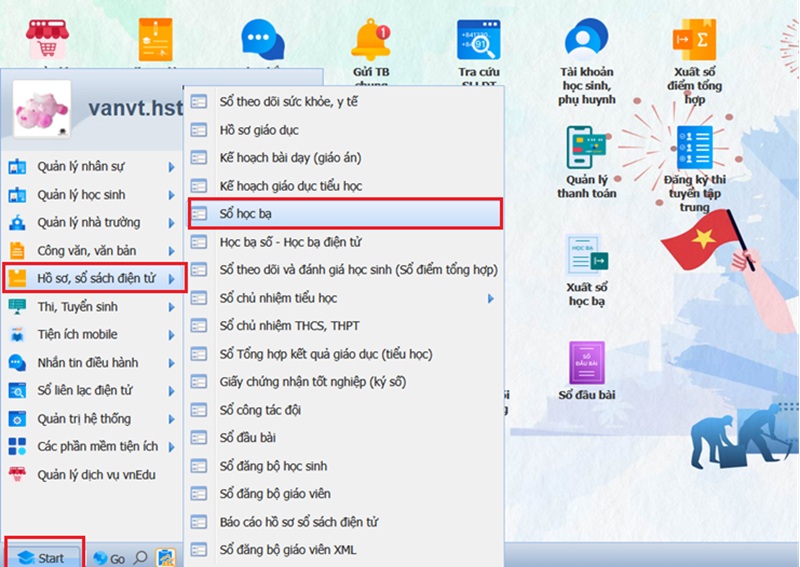
Task: Expand the Sổ chủ nhiệm tiểu học submenu arrow
Action: click(490, 299)
